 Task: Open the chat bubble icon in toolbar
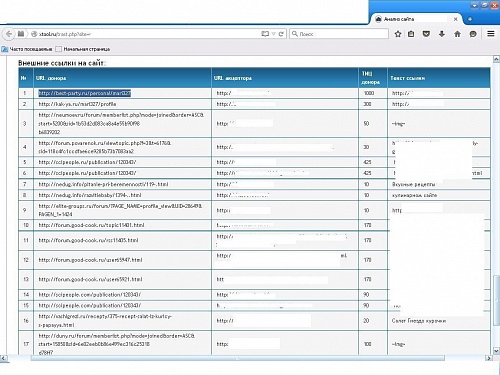[x=473, y=34]
